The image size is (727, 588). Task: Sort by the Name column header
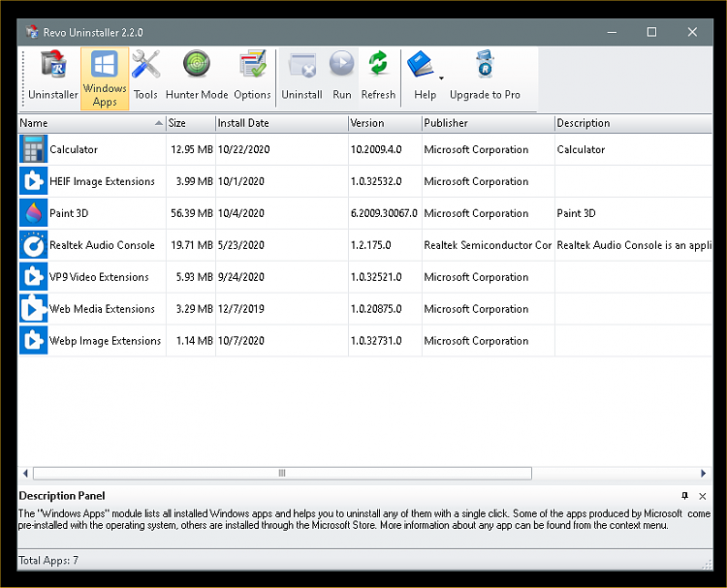coord(92,123)
